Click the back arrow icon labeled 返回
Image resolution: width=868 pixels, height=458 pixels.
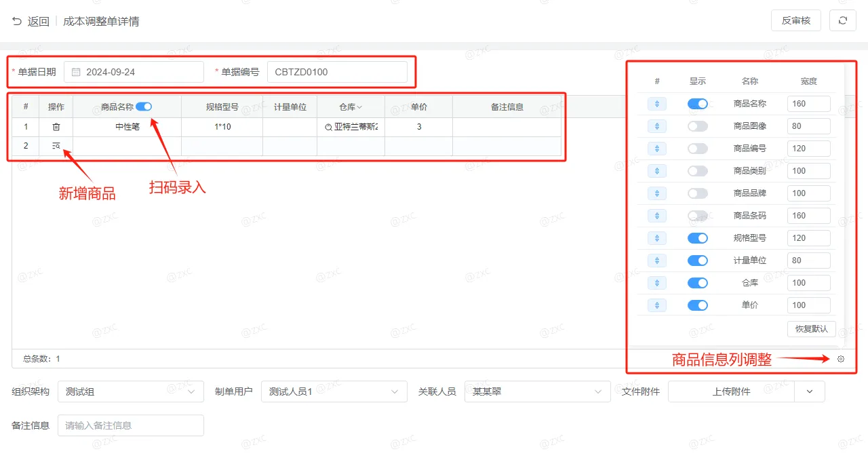[17, 21]
